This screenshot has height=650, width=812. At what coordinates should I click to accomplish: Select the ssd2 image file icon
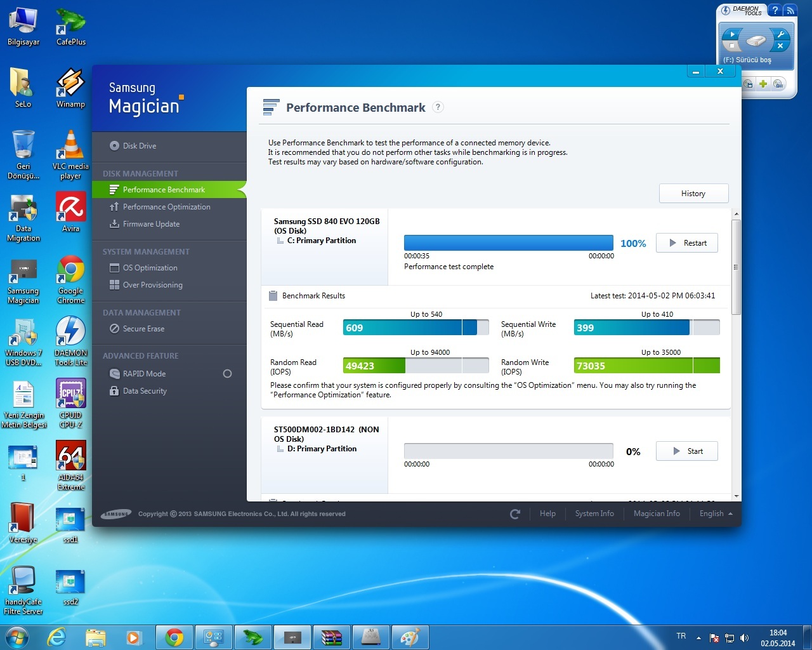[70, 587]
